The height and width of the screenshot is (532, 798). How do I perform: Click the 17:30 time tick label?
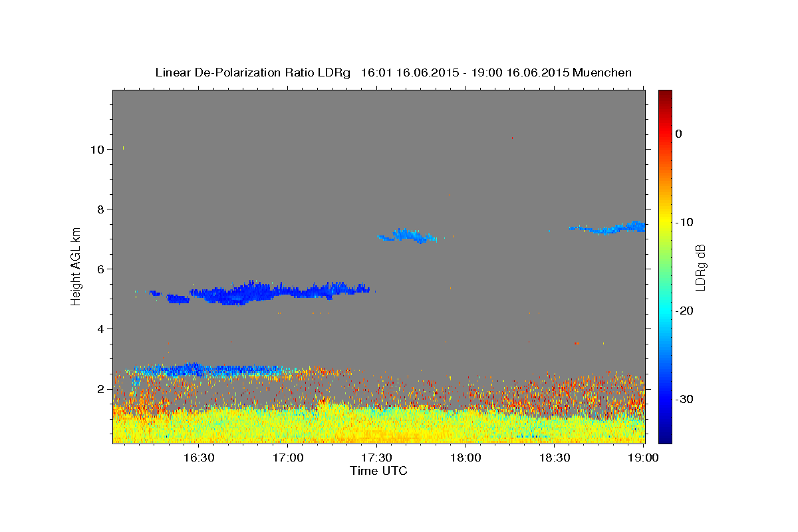click(376, 458)
